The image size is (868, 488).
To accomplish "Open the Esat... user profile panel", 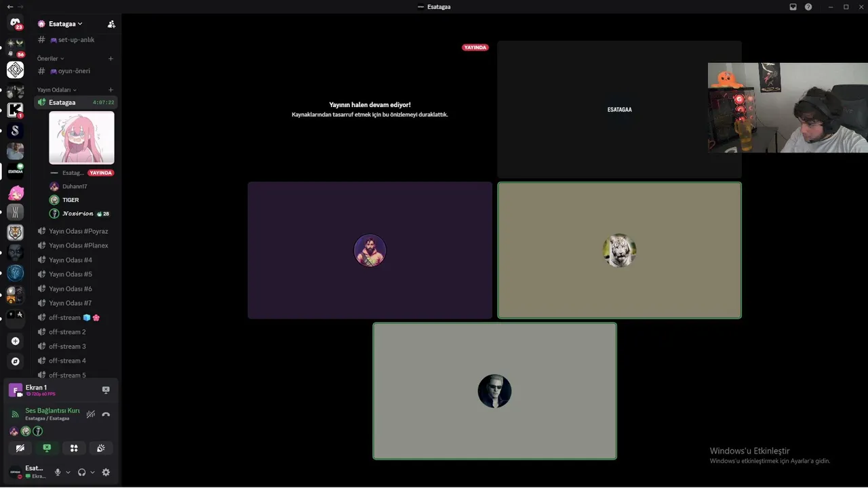I will click(x=28, y=472).
